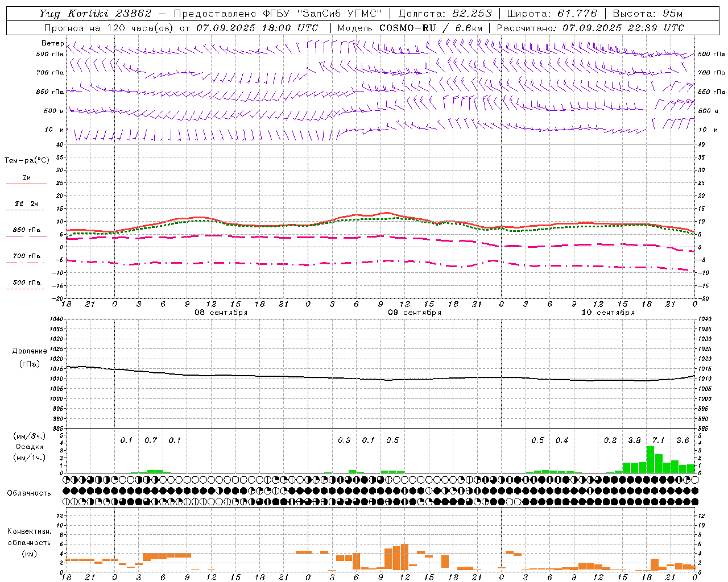The height and width of the screenshot is (582, 728).
Task: Click the 0.7 precipitation total value
Action: pyautogui.click(x=151, y=440)
